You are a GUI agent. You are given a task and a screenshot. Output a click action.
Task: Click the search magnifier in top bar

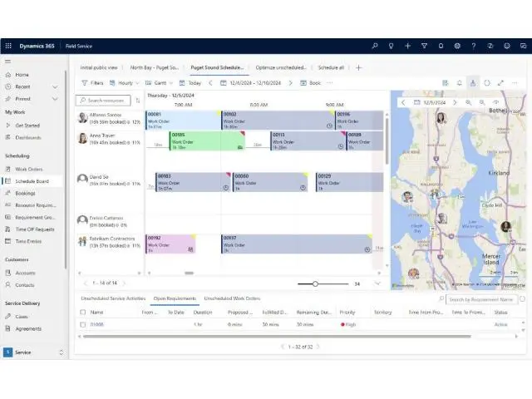click(x=374, y=46)
